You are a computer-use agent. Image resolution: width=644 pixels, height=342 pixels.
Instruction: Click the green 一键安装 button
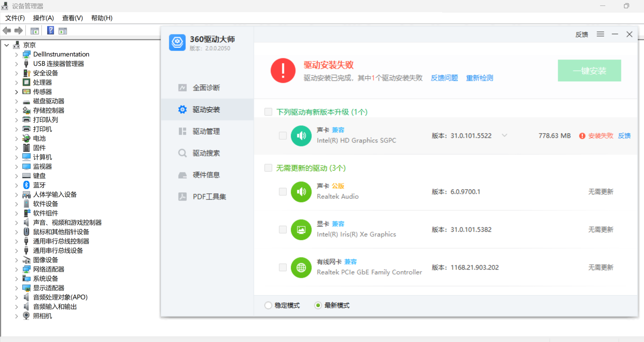click(589, 71)
